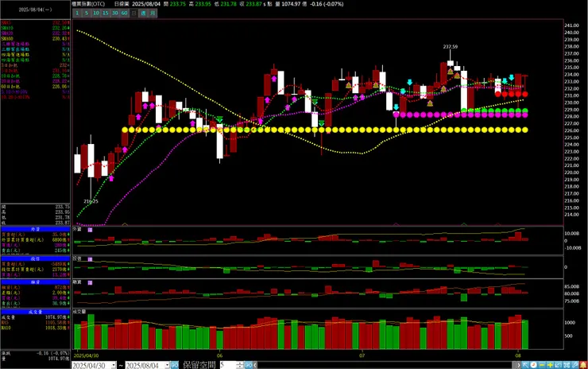The width and height of the screenshot is (588, 369).
Task: Click the 06 month marker on time axis
Action: click(x=220, y=355)
